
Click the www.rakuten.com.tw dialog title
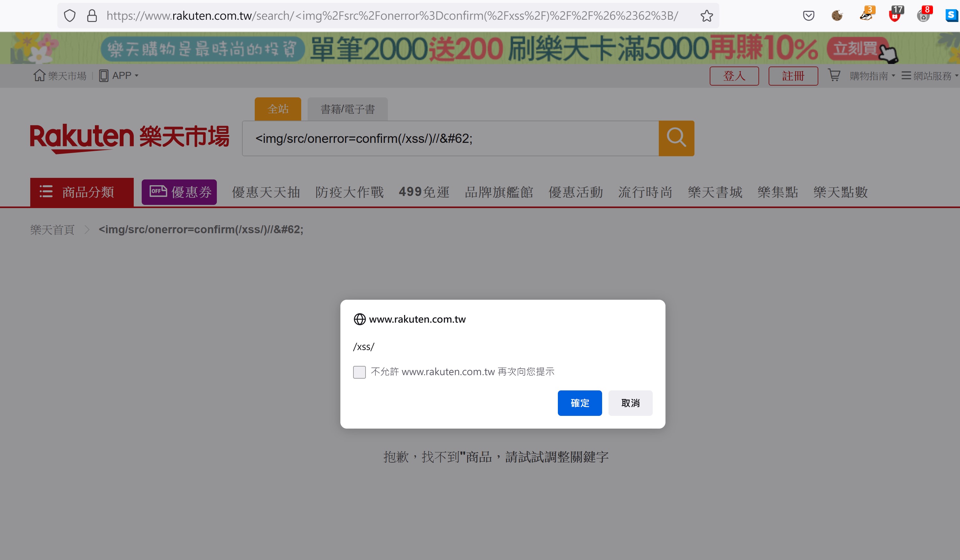(417, 319)
